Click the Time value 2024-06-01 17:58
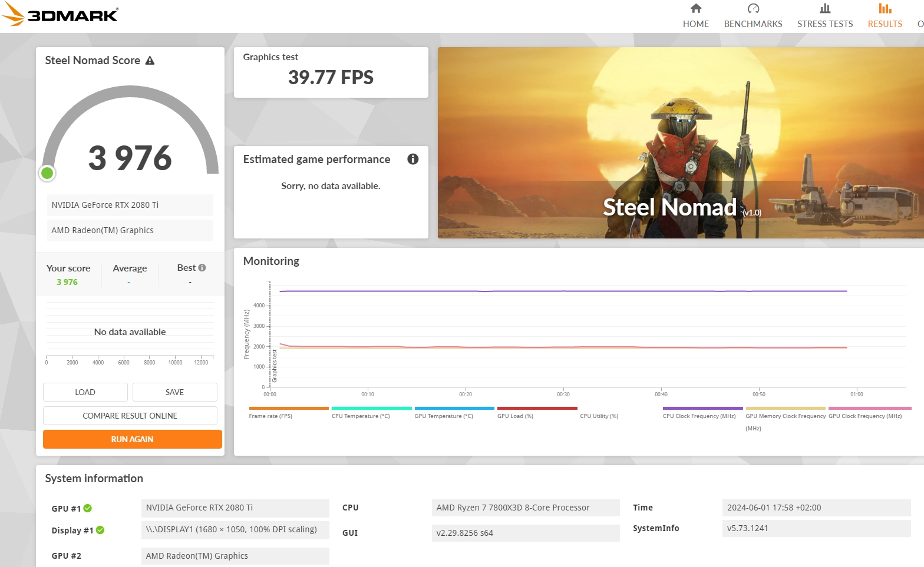Viewport: 924px width, 567px height. pyautogui.click(x=816, y=508)
